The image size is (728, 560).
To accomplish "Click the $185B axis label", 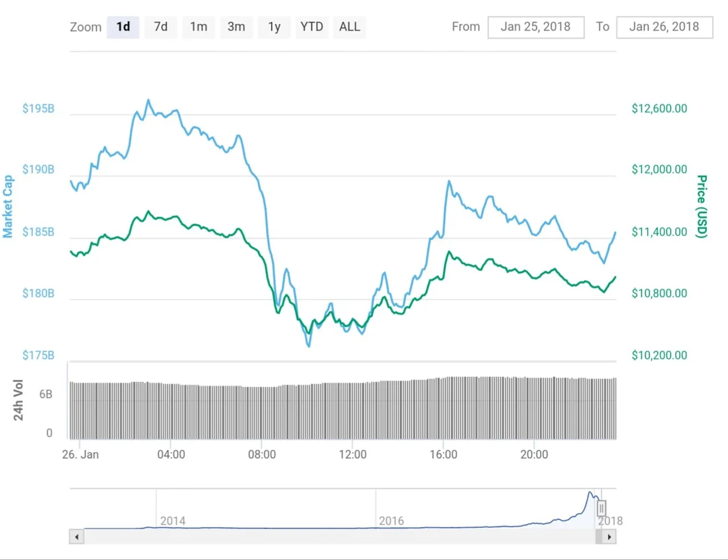I will (x=38, y=232).
